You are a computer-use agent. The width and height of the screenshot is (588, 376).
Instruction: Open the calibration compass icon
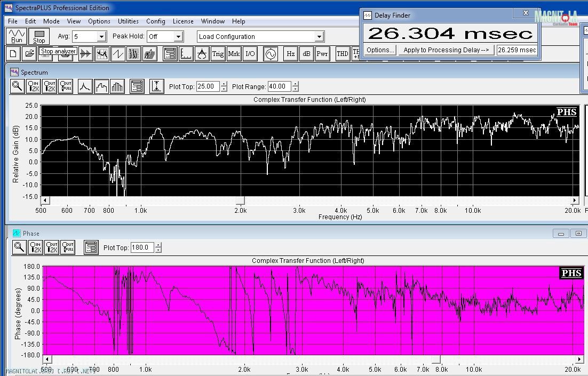(x=202, y=54)
